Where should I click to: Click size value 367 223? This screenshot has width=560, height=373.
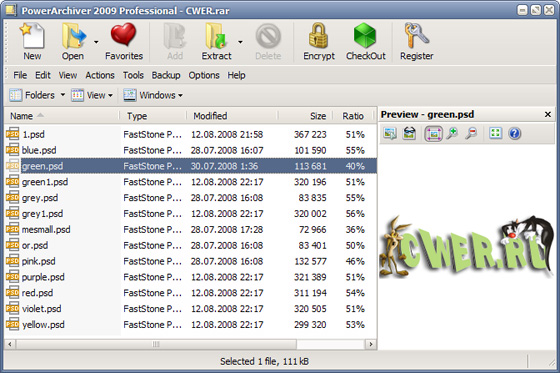(x=310, y=135)
